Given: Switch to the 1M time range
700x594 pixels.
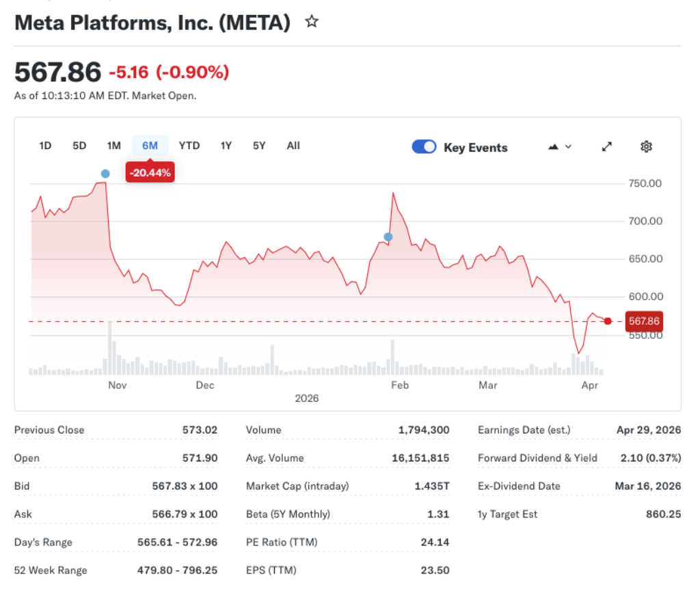Looking at the screenshot, I should point(114,146).
